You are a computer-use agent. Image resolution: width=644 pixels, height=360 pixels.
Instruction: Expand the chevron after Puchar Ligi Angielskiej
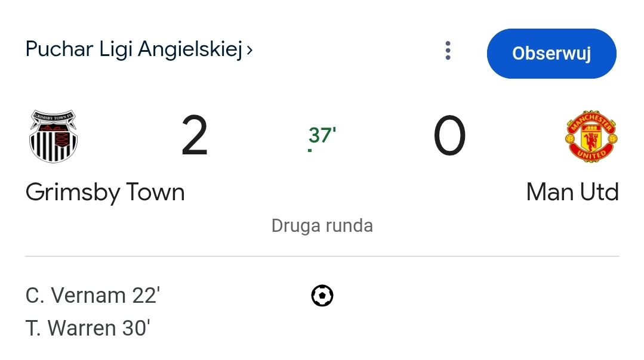[x=250, y=50]
